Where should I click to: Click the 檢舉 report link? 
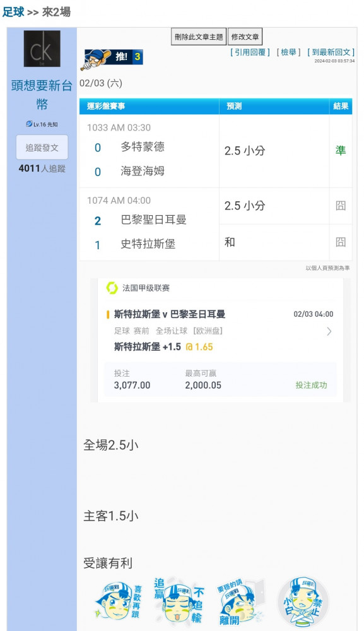288,52
